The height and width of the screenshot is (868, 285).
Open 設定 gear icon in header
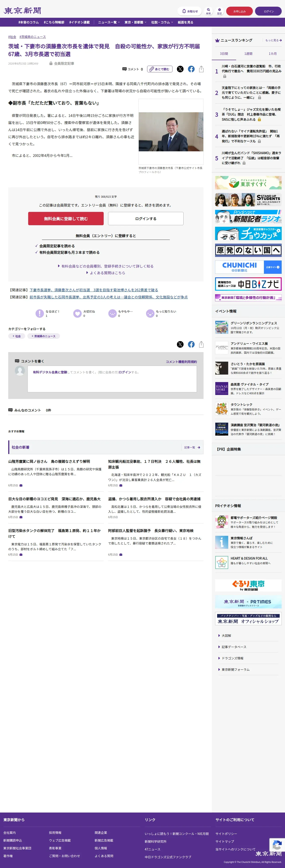click(220, 11)
